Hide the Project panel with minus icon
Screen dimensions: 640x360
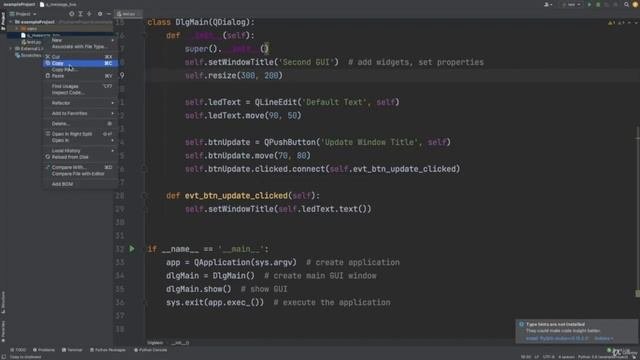(109, 14)
